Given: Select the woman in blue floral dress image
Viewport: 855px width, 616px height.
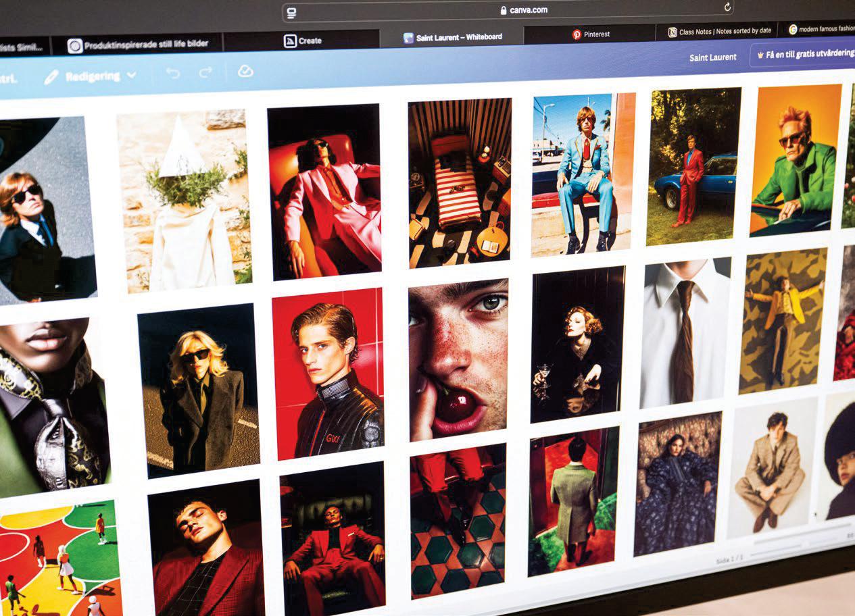Looking at the screenshot, I should [677, 484].
